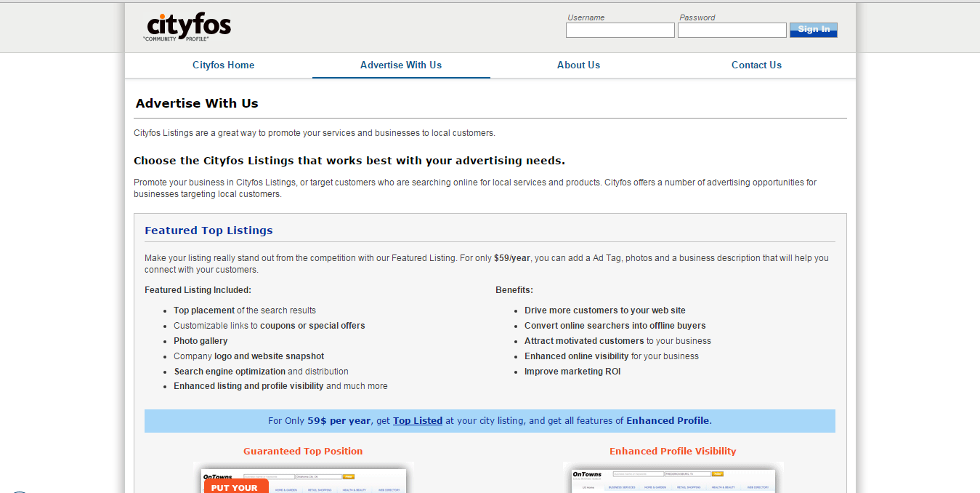Click the 'Benefits:' label
The image size is (980, 493).
pyautogui.click(x=514, y=289)
